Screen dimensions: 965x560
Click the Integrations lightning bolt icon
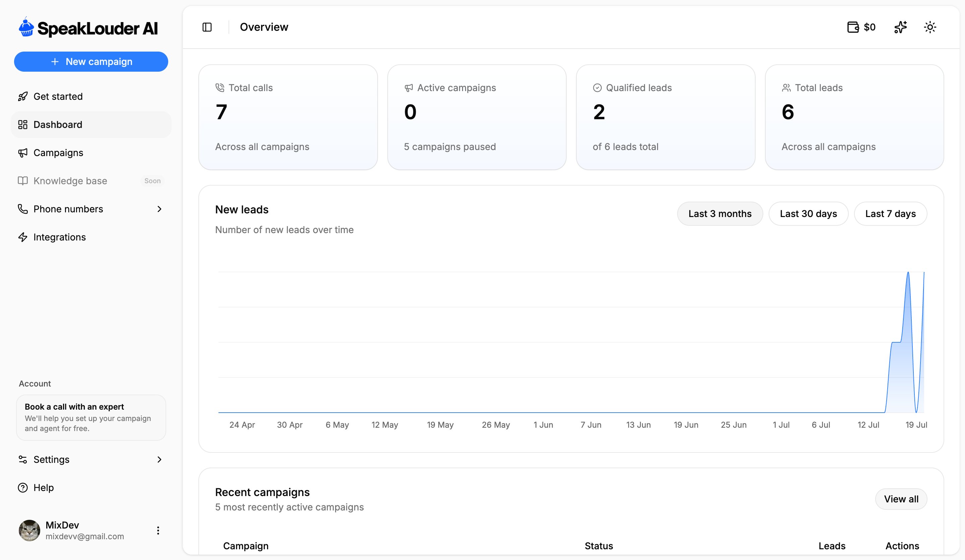pyautogui.click(x=23, y=237)
